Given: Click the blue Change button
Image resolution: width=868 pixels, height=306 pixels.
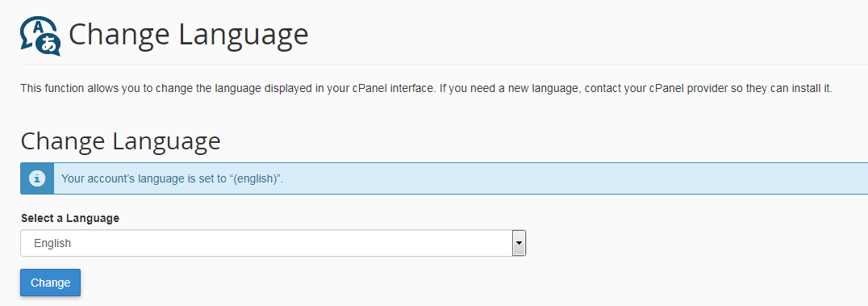Looking at the screenshot, I should [x=50, y=283].
